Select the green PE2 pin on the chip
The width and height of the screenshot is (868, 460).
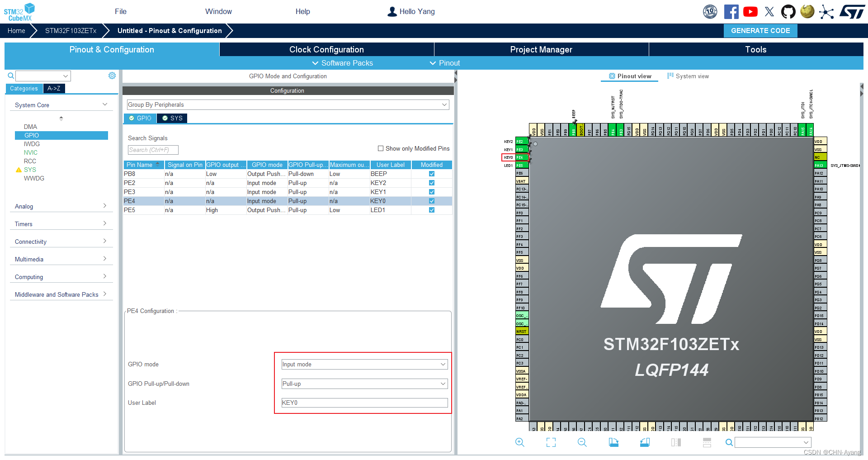click(x=522, y=142)
